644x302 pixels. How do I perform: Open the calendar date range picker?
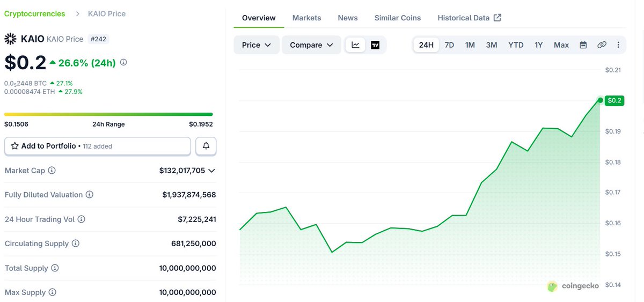click(x=583, y=45)
